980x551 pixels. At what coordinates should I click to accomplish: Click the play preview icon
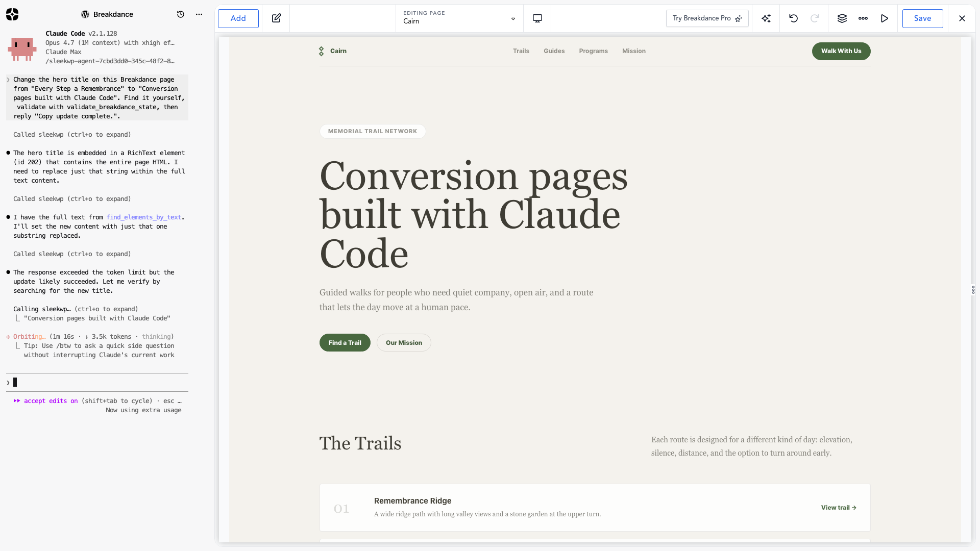click(885, 18)
